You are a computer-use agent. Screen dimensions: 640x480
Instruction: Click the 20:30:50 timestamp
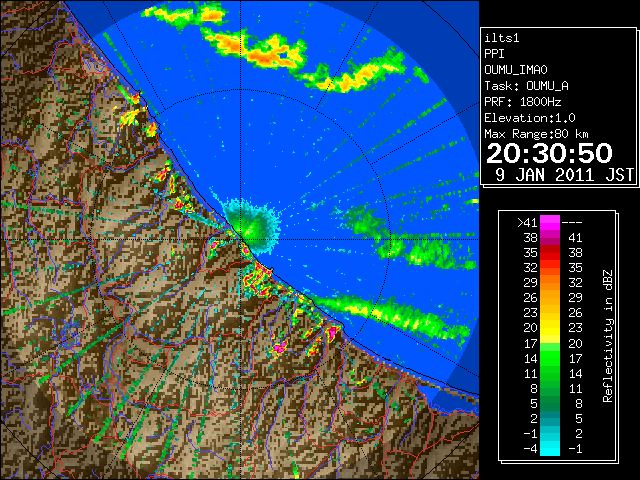[x=549, y=153]
